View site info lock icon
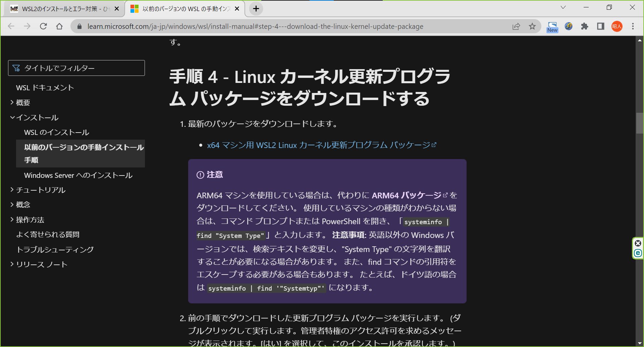The height and width of the screenshot is (347, 644). tap(79, 26)
